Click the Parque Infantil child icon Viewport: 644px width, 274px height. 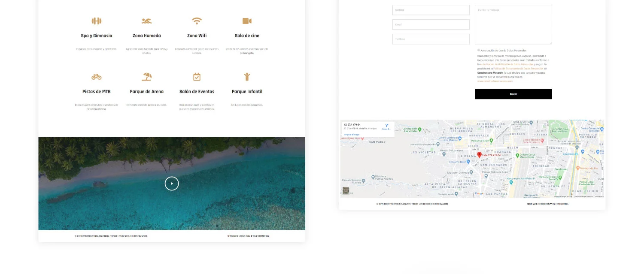[247, 77]
